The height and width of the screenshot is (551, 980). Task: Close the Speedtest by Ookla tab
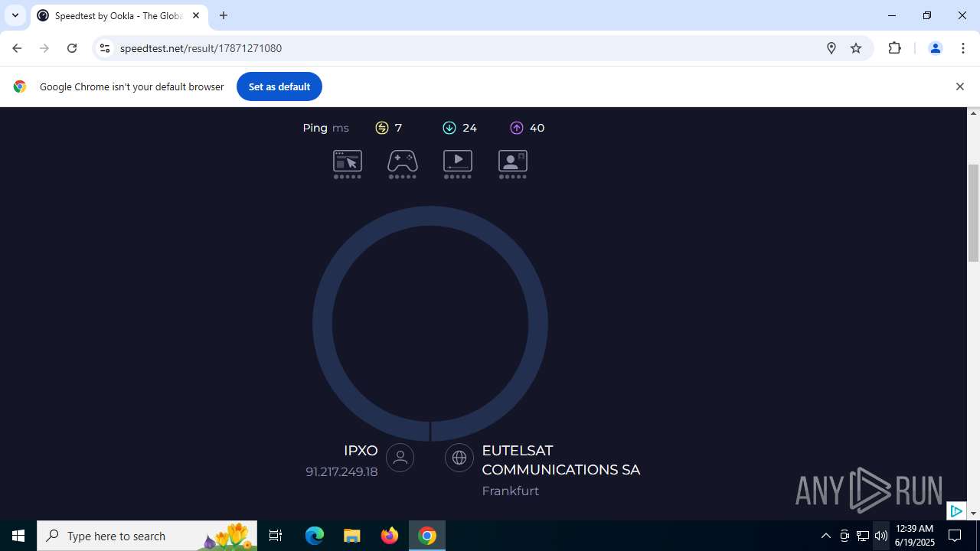[196, 15]
